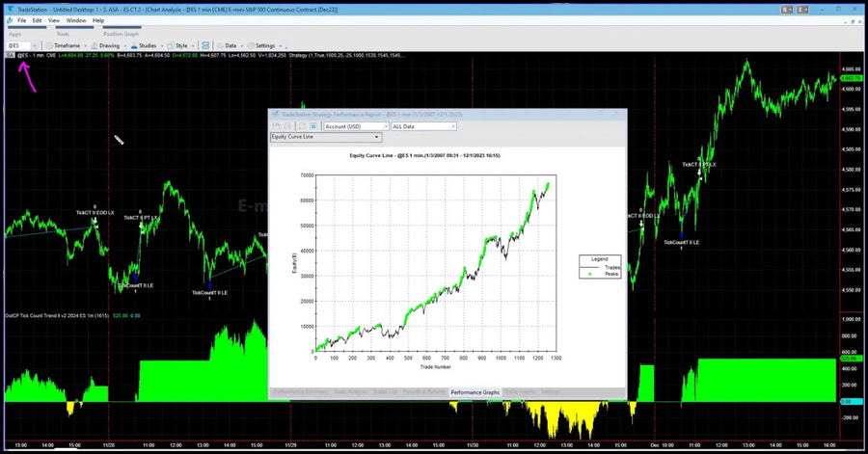Expand the @ES symbol dropdown arrow

[x=35, y=45]
